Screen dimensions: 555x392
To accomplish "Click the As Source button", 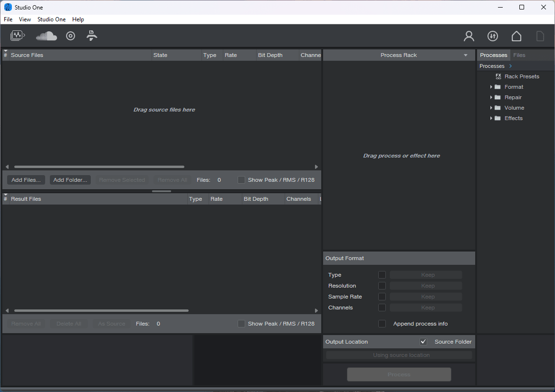I will coord(112,324).
